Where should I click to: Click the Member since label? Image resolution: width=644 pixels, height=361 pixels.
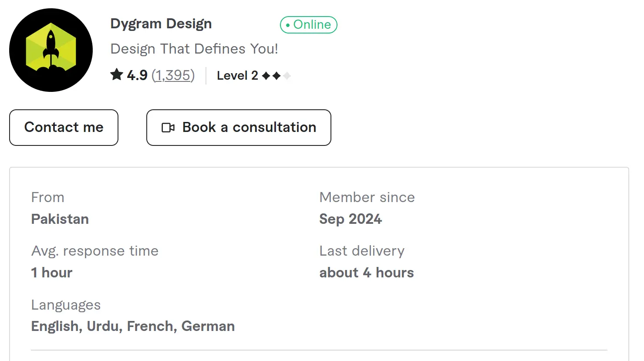367,197
